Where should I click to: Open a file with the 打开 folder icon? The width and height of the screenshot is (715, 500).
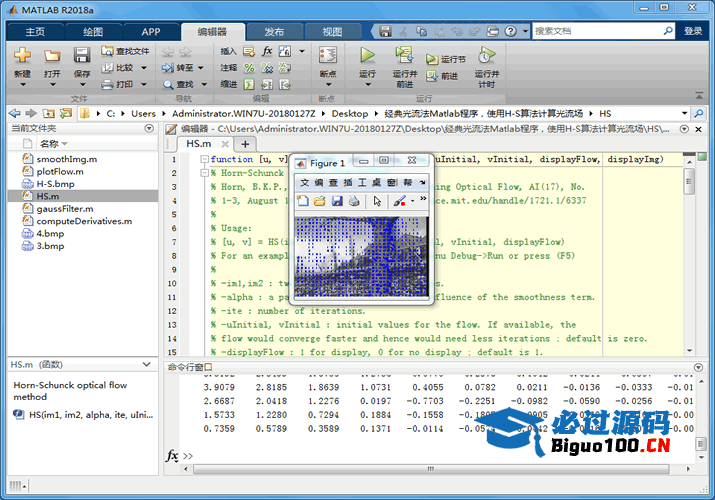(x=52, y=56)
